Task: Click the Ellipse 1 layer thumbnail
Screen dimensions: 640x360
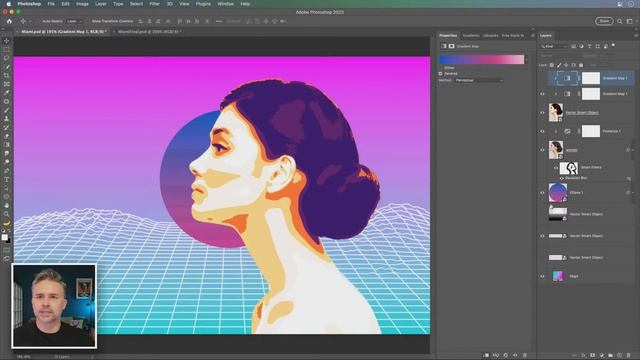Action: (x=558, y=193)
